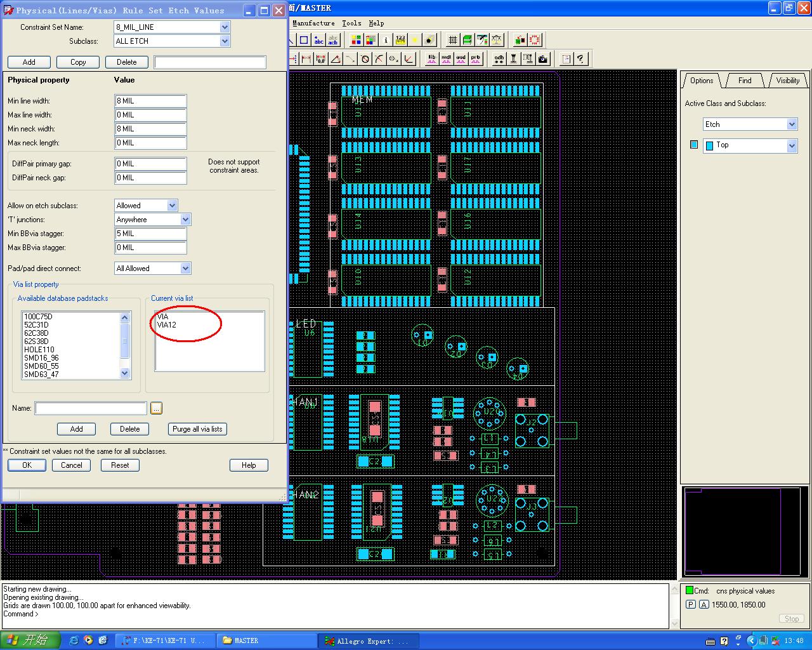The image size is (812, 650).
Task: Click the angular dimension triangle icon
Action: (335, 59)
